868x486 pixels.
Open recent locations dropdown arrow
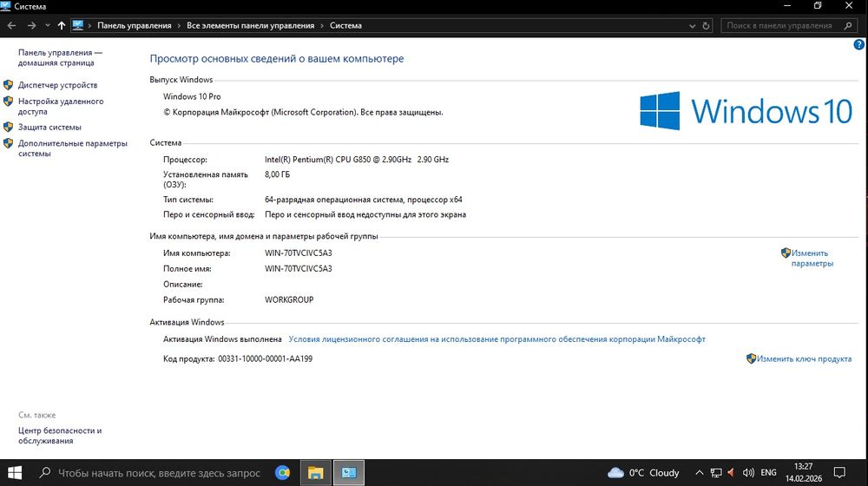point(48,25)
